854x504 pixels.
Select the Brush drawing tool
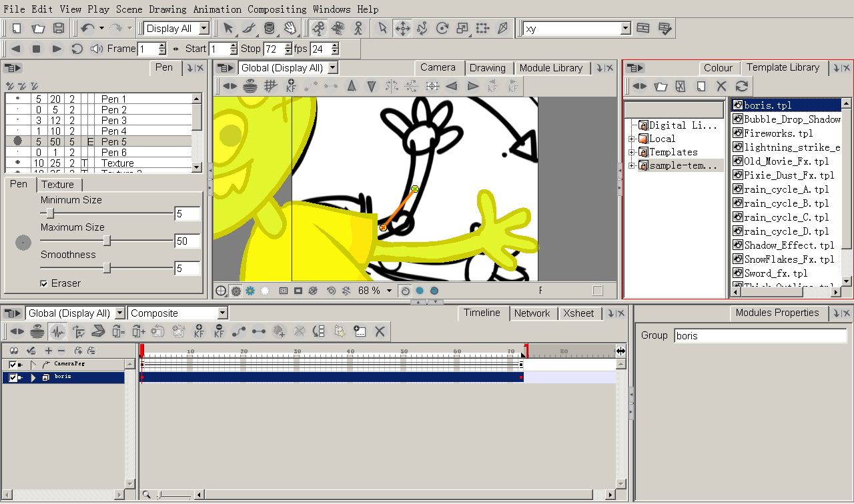[249, 28]
